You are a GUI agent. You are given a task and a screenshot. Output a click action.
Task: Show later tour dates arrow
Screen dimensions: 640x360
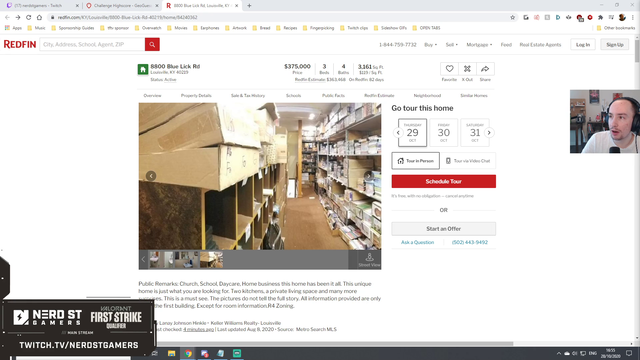click(x=489, y=133)
